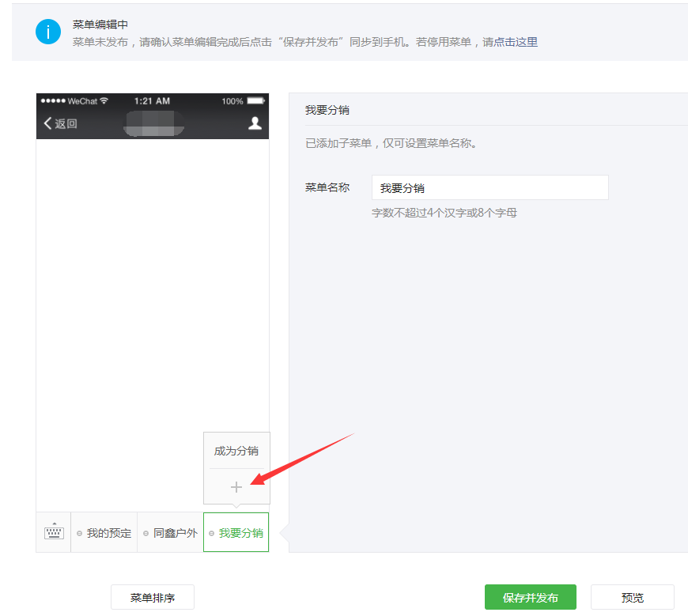Add a submenu with the plus icon
The width and height of the screenshot is (688, 616).
236,487
